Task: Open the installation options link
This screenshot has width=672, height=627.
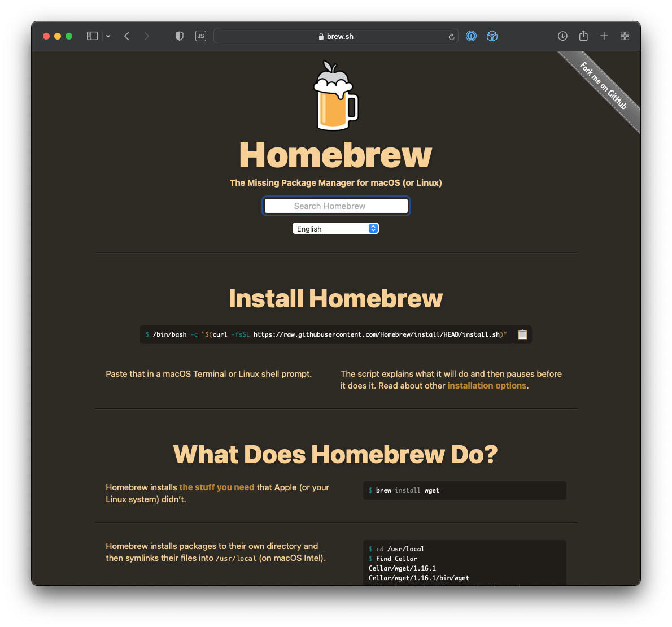Action: pos(487,386)
